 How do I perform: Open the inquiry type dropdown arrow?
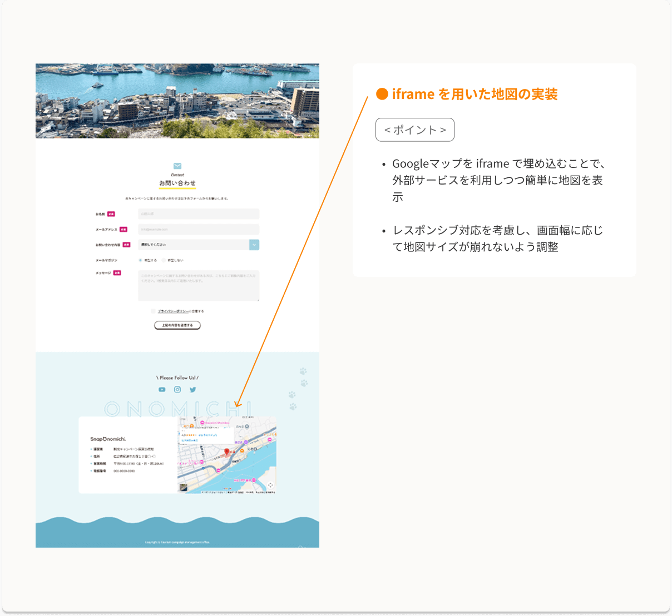tap(254, 245)
